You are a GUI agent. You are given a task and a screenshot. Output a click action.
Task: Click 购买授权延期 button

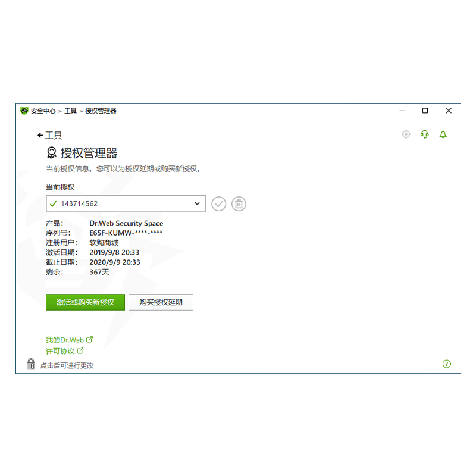(x=161, y=302)
